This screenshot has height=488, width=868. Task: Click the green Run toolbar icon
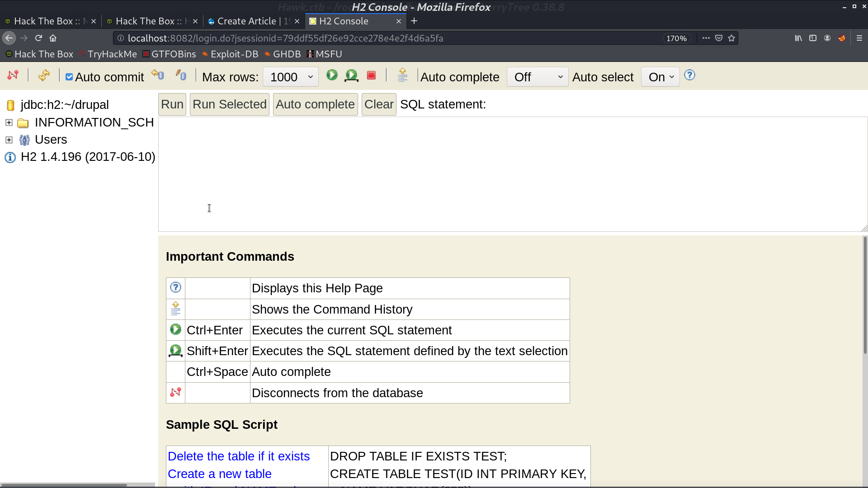[x=332, y=75]
